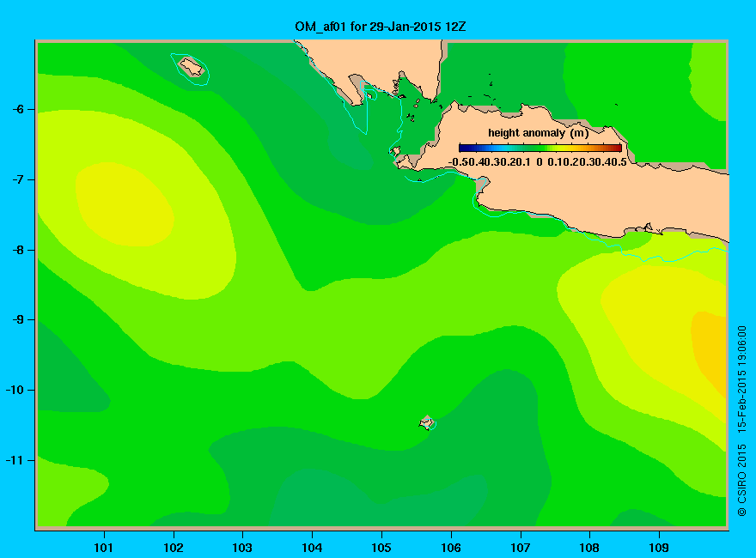Screen dimensions: 756x558
Task: Click latitude axis label -8
Action: [18, 250]
